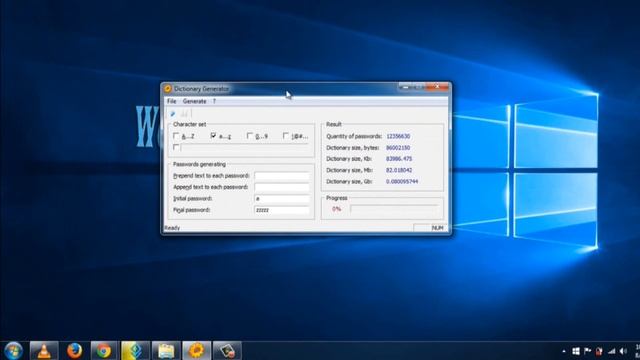Screen dimensions: 640x360
Task: Open the File menu
Action: point(172,101)
